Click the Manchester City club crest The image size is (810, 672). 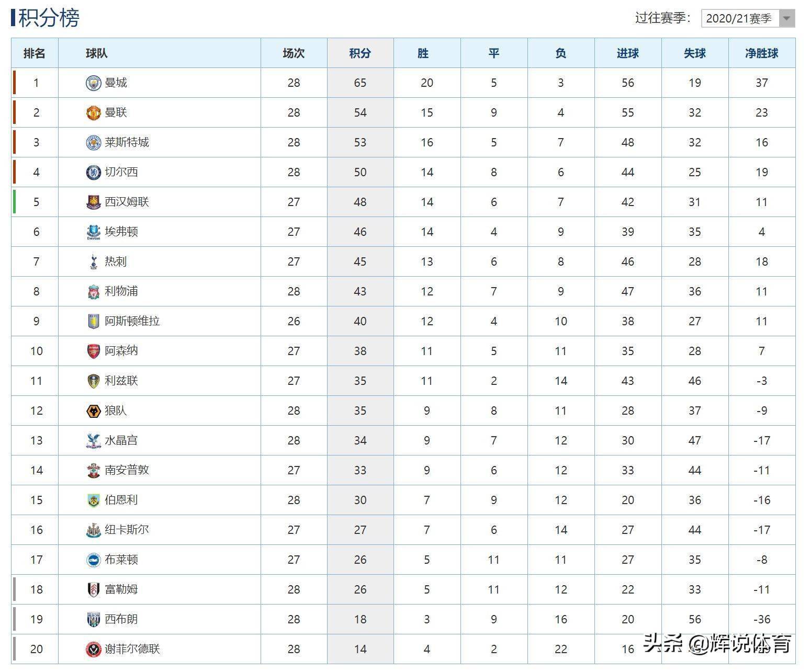(x=93, y=83)
